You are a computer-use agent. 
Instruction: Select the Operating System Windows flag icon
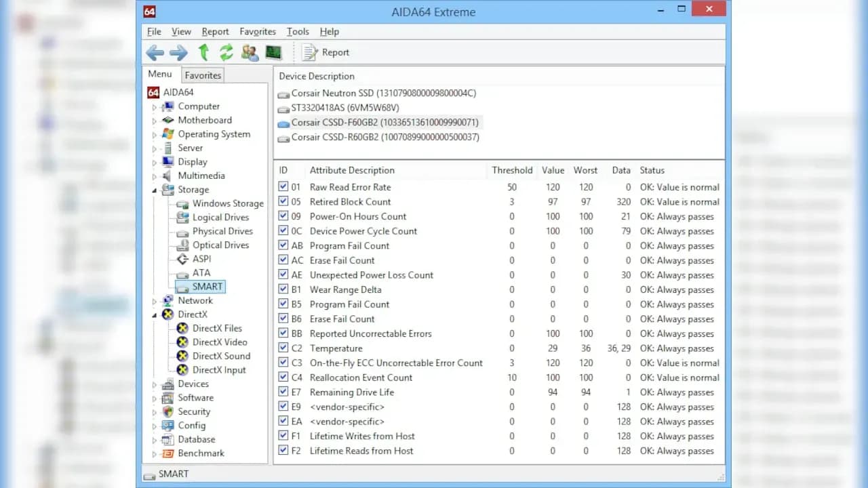(167, 134)
